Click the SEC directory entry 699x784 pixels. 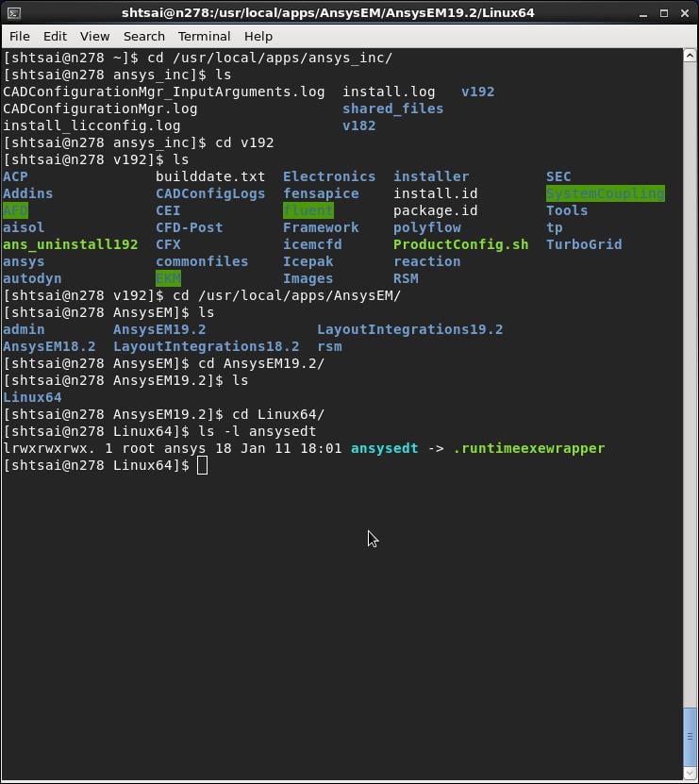(x=558, y=176)
